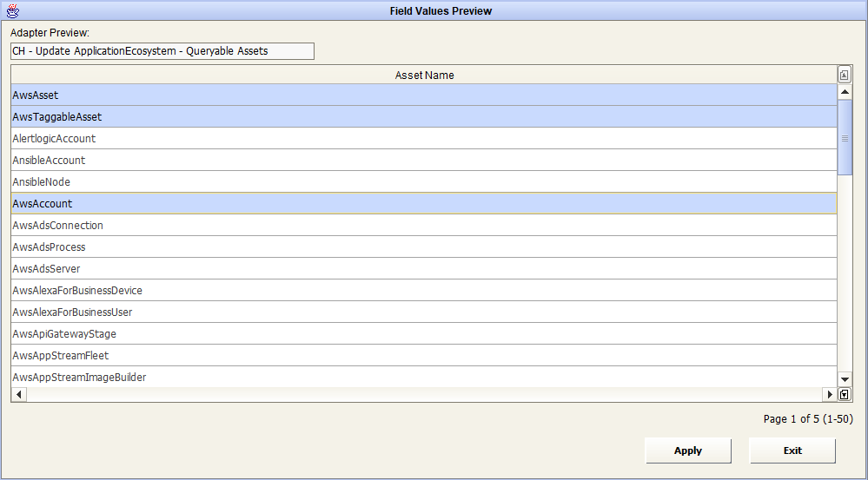
Task: Select the AwsAlexaForBusinessDevice row
Action: pos(424,290)
